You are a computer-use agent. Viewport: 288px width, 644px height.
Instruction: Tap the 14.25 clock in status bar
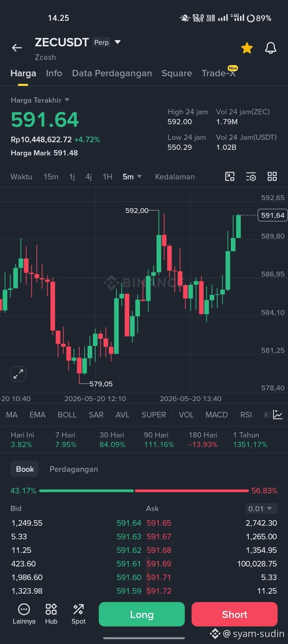pyautogui.click(x=58, y=18)
